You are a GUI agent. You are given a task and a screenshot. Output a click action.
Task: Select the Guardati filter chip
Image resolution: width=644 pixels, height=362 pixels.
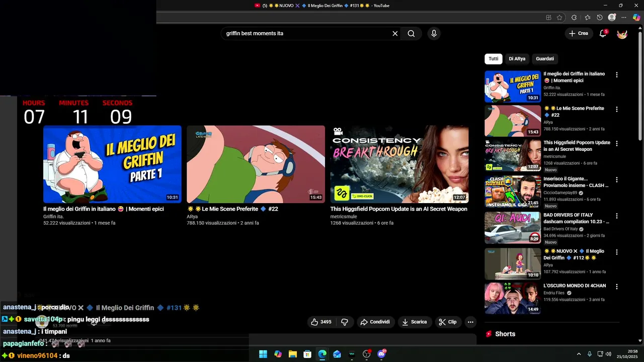coord(545,59)
